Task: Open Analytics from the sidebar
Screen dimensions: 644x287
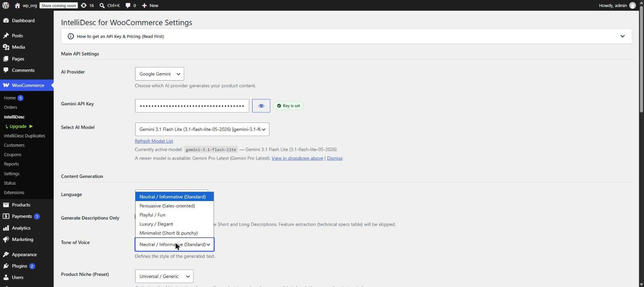Action: pyautogui.click(x=21, y=228)
